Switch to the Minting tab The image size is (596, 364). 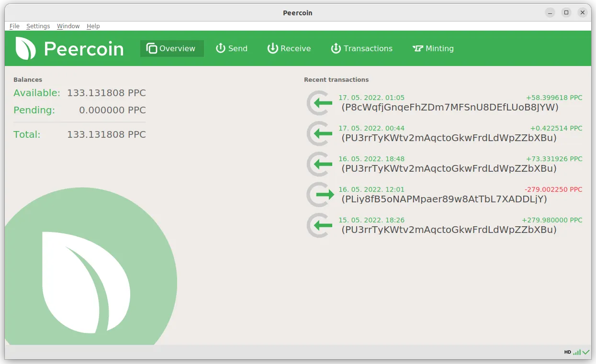[433, 48]
